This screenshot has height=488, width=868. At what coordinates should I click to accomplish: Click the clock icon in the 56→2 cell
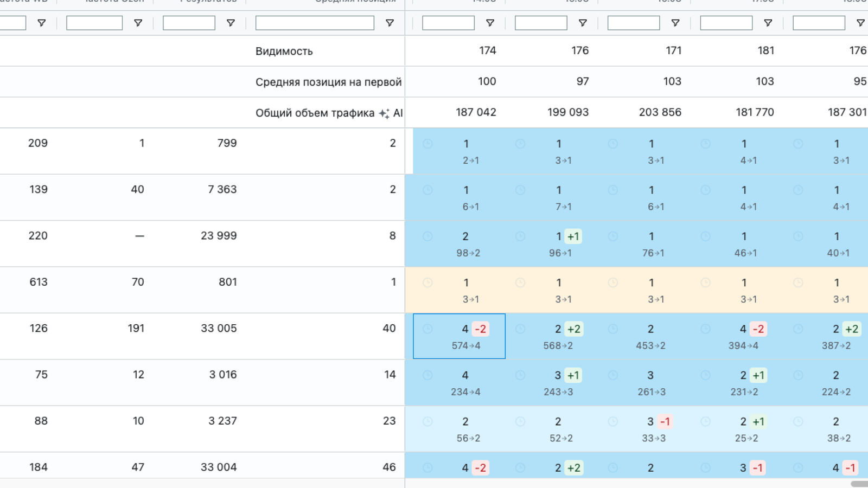coord(427,421)
